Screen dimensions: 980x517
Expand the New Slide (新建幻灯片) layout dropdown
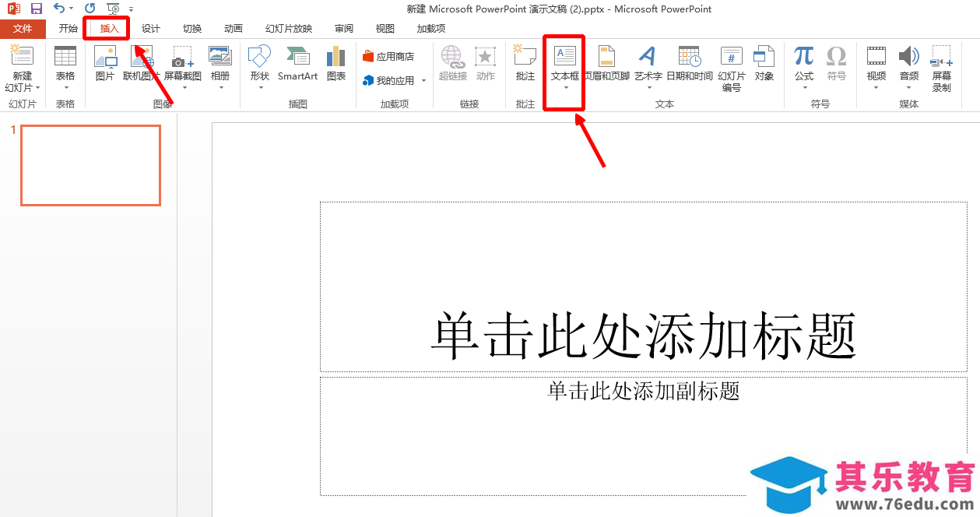click(x=37, y=88)
